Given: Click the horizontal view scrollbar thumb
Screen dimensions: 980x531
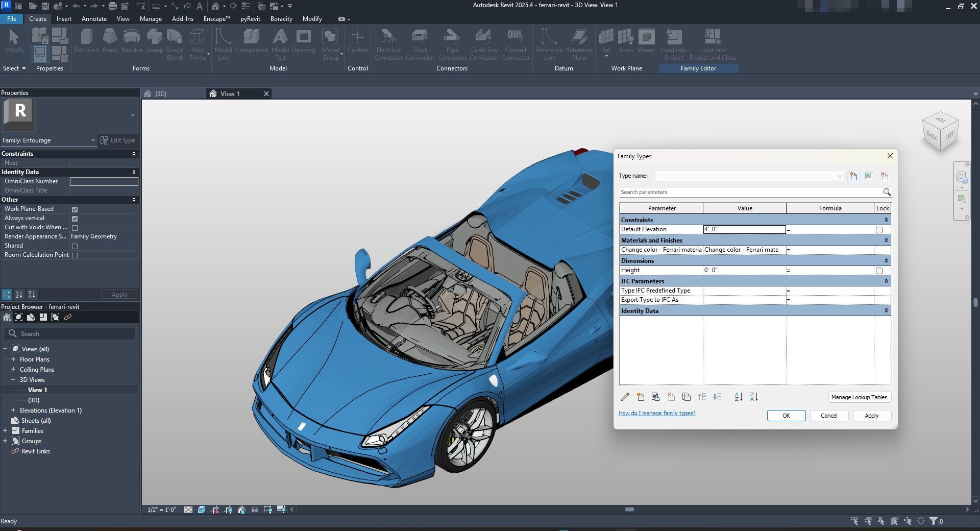Looking at the screenshot, I should pyautogui.click(x=629, y=510).
